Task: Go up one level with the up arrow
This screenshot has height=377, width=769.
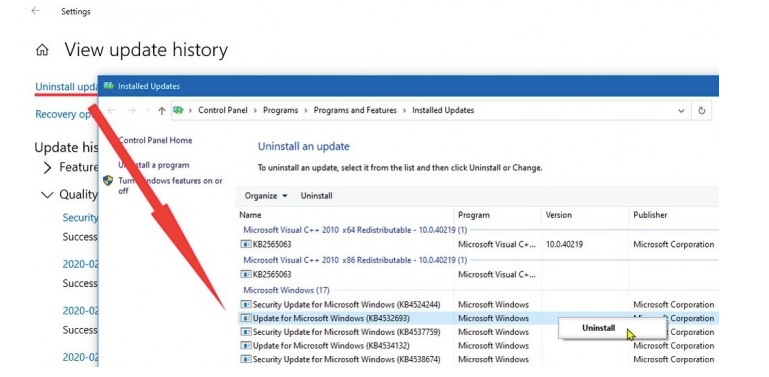Action: (x=161, y=111)
